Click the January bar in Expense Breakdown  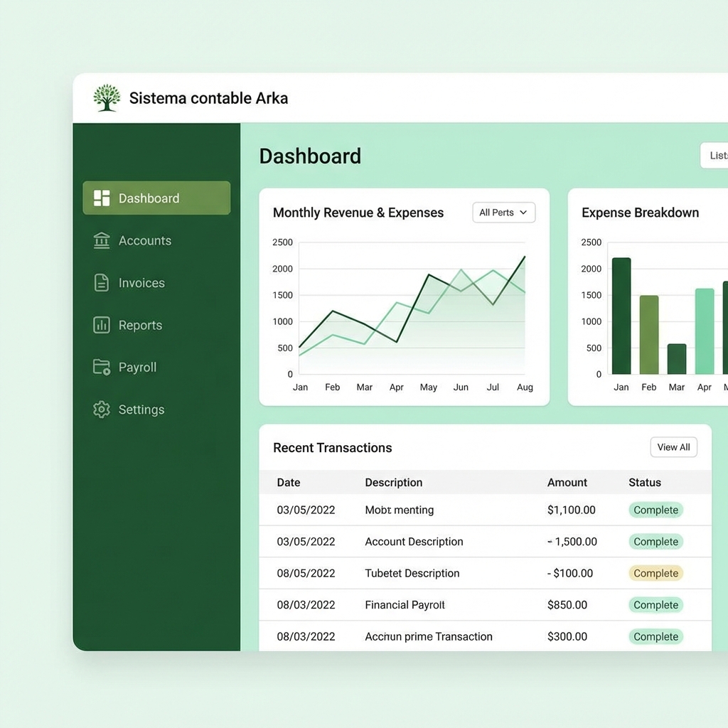[x=621, y=316]
